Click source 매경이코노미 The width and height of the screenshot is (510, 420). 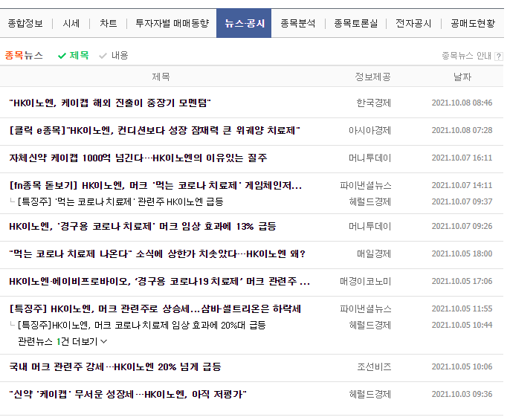pos(366,281)
